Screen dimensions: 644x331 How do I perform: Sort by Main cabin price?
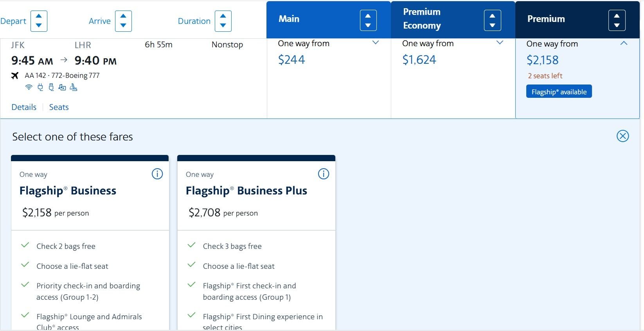(x=368, y=20)
